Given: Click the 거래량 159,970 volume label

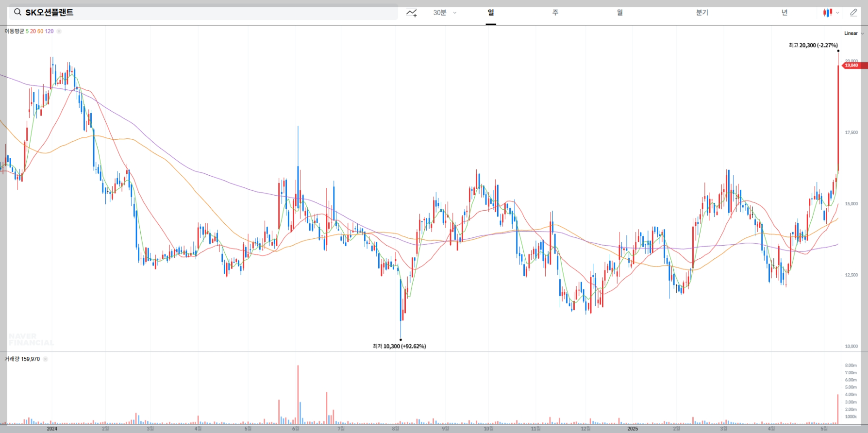Looking at the screenshot, I should (x=22, y=359).
